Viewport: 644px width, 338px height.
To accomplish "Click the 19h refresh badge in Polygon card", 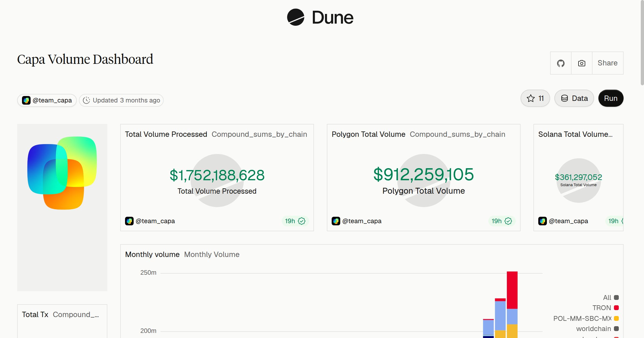I will (502, 221).
